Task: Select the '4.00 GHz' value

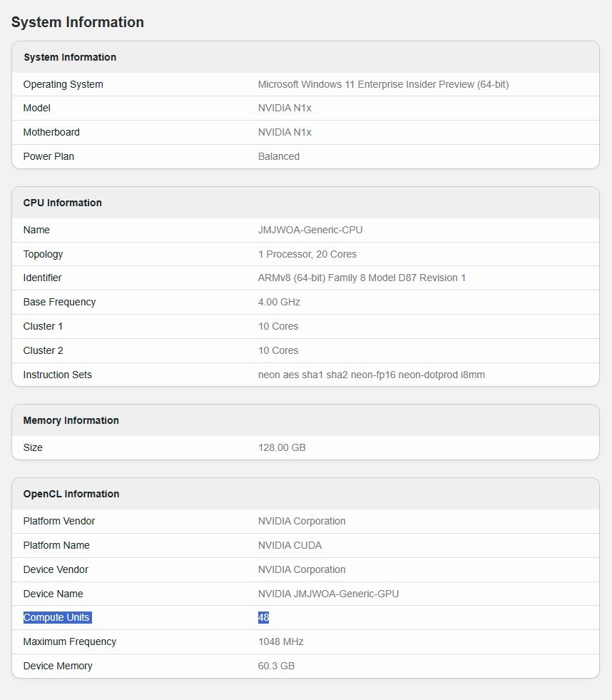Action: pos(279,303)
